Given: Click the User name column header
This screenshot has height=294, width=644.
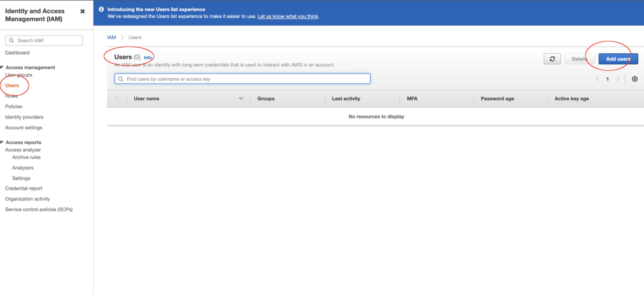Looking at the screenshot, I should [x=147, y=99].
